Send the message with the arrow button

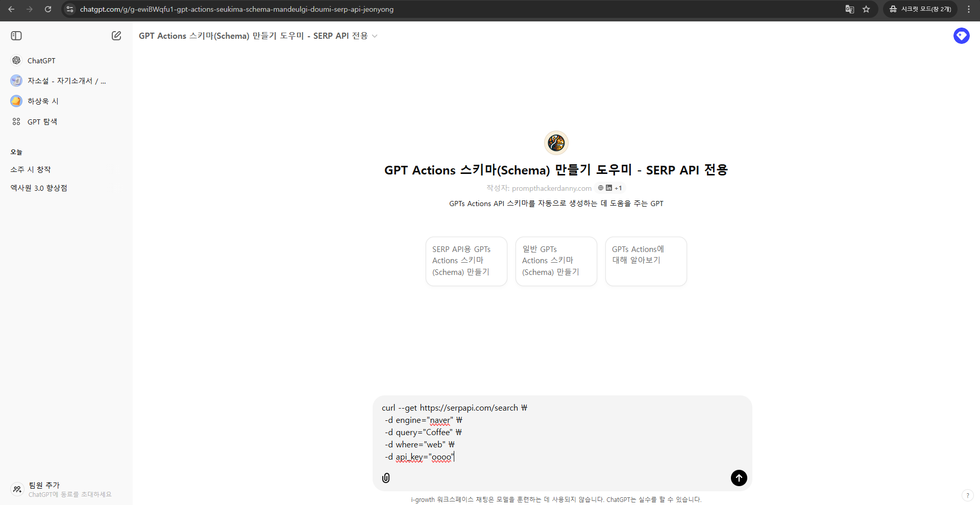pyautogui.click(x=739, y=478)
